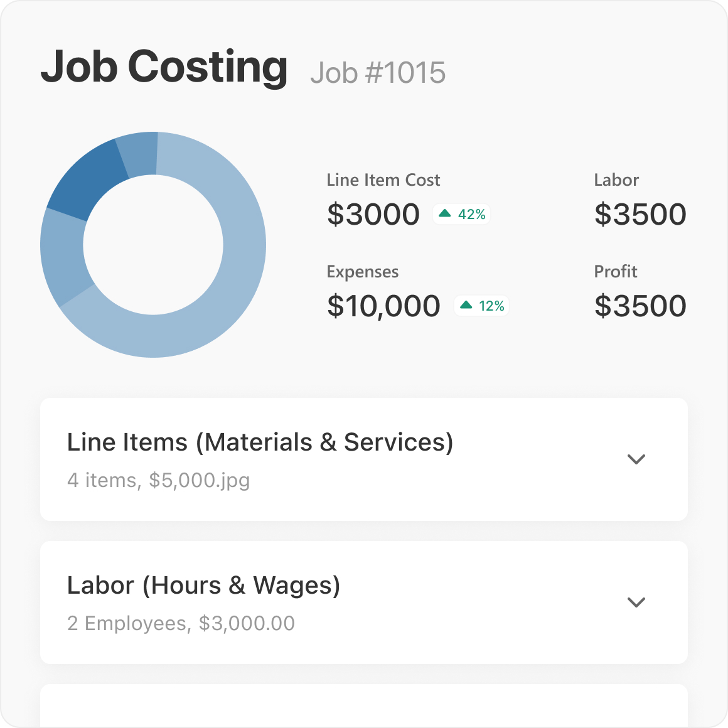The width and height of the screenshot is (728, 728).
Task: Click the partially visible card at the bottom
Action: click(364, 706)
